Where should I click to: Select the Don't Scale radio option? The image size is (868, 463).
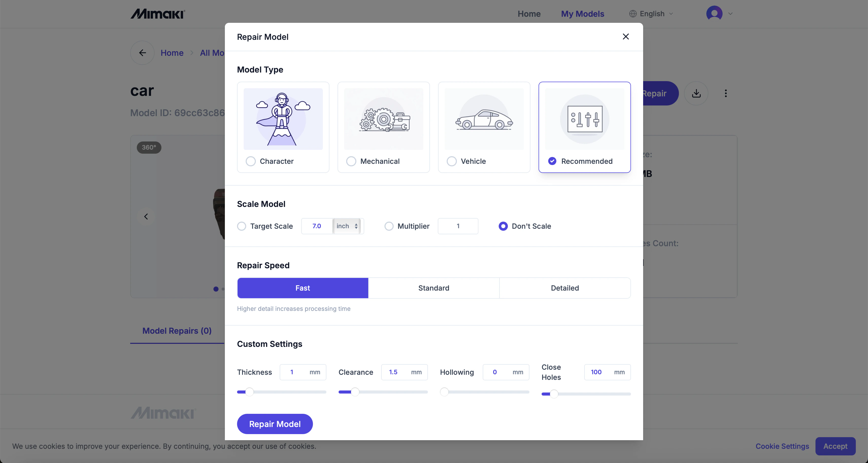coord(503,226)
